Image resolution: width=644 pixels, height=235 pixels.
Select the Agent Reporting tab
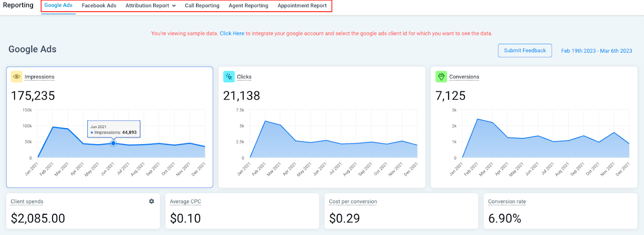[x=248, y=6]
